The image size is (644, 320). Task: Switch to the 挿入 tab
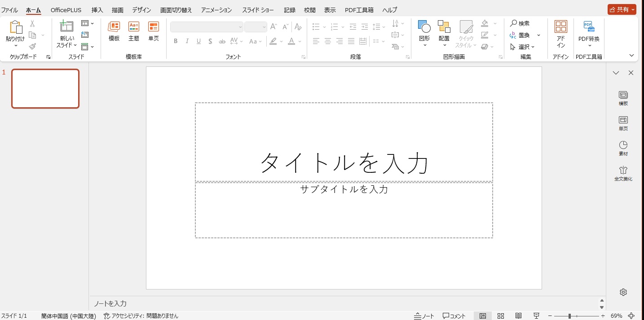97,10
